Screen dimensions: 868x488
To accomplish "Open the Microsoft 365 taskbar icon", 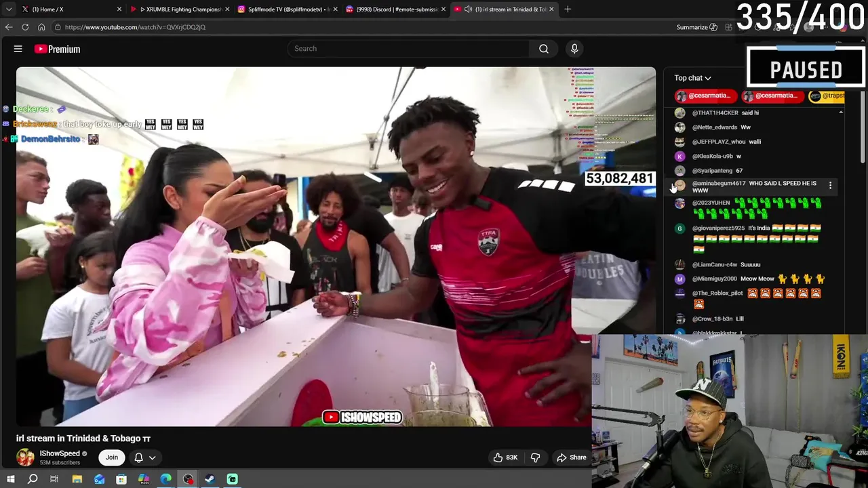I will point(144,479).
